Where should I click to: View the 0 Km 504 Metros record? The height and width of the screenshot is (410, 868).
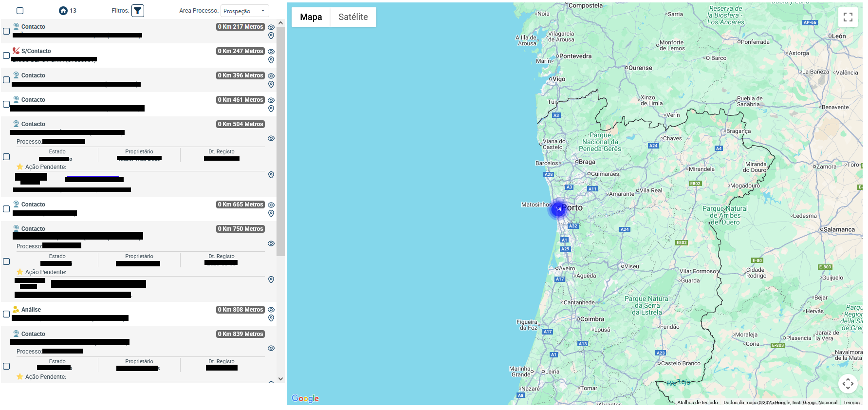click(271, 138)
